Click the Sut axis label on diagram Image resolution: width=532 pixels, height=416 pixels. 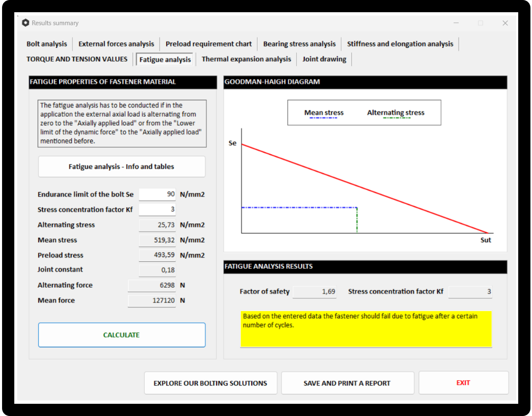coord(486,240)
